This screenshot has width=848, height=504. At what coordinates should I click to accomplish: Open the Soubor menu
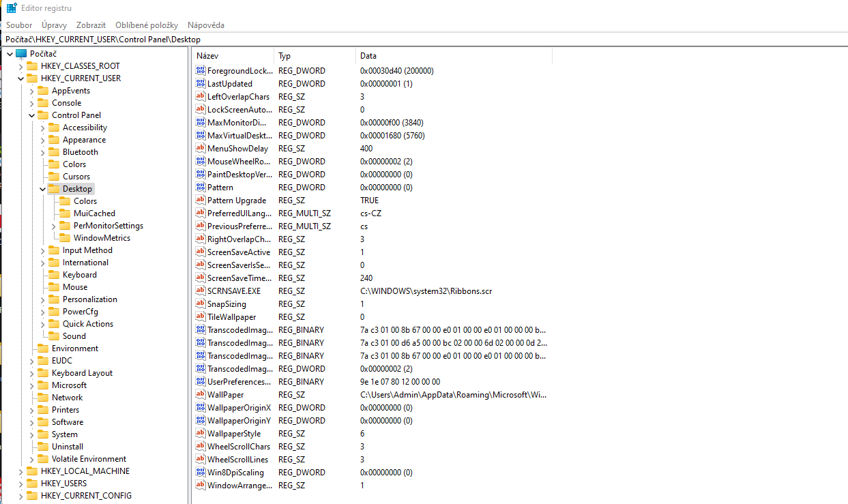click(x=19, y=25)
